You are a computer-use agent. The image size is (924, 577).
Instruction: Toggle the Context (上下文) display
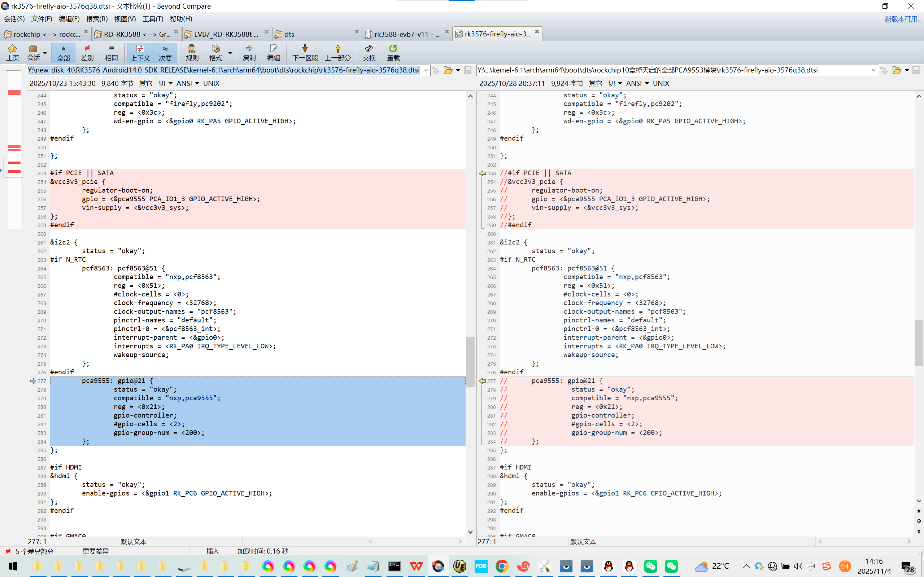[x=140, y=52]
